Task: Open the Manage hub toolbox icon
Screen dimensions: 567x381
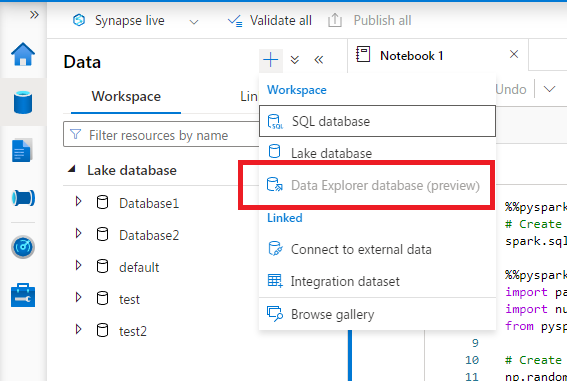Action: tap(23, 295)
